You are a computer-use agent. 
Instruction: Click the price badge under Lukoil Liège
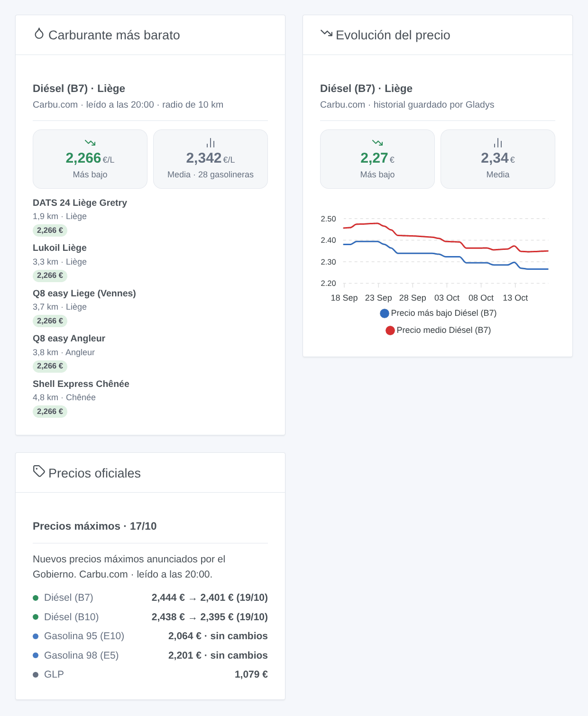click(x=50, y=275)
